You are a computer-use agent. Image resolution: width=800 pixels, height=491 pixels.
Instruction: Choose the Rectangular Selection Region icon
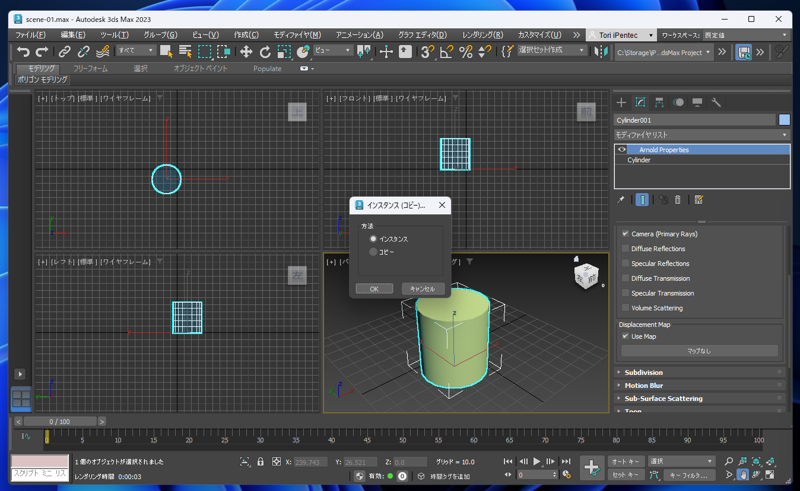pos(205,52)
